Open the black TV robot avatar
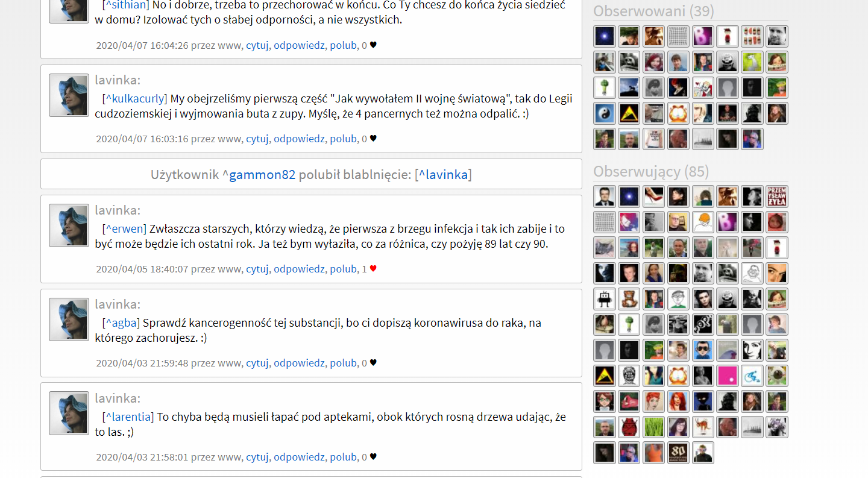 point(605,299)
